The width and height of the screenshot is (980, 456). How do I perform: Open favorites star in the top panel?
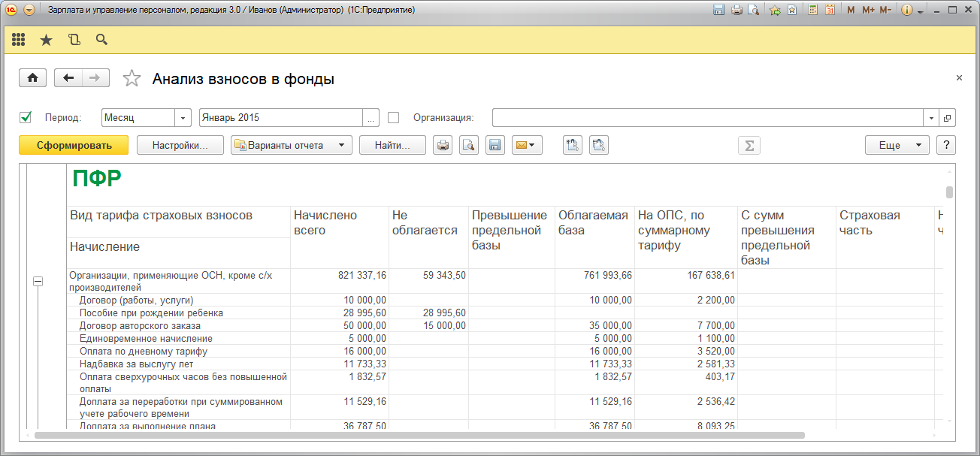[46, 40]
